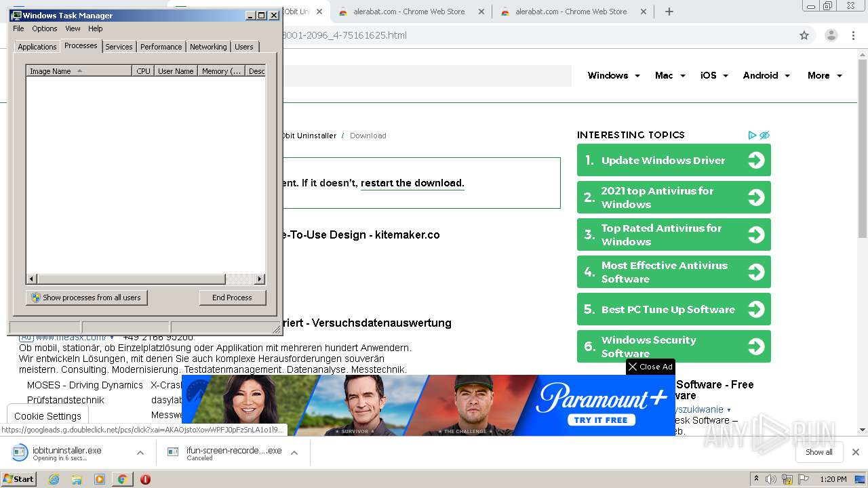
Task: Open the AdChoices triangle icon
Action: click(x=752, y=135)
